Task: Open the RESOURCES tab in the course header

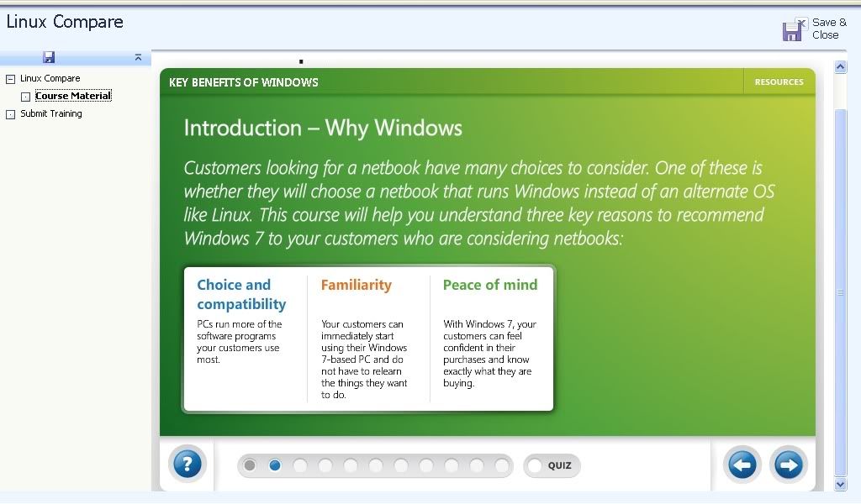Action: pos(779,81)
